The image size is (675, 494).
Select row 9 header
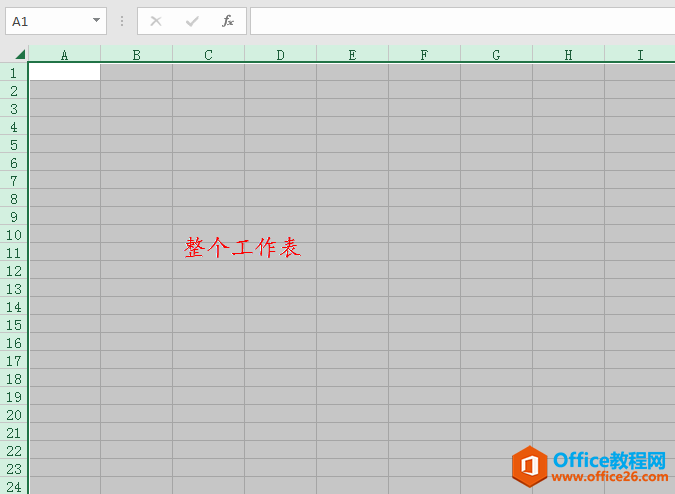14,217
